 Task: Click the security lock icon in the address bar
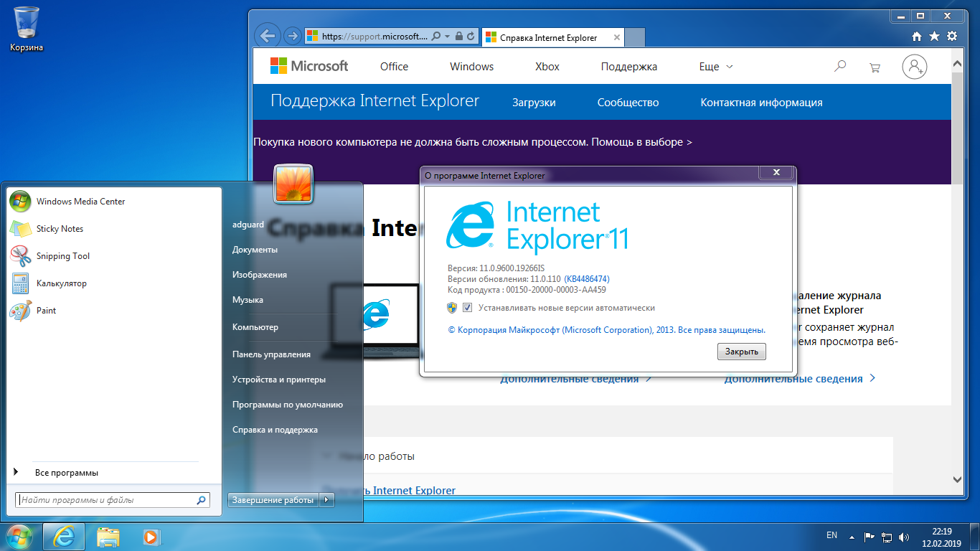coord(458,36)
